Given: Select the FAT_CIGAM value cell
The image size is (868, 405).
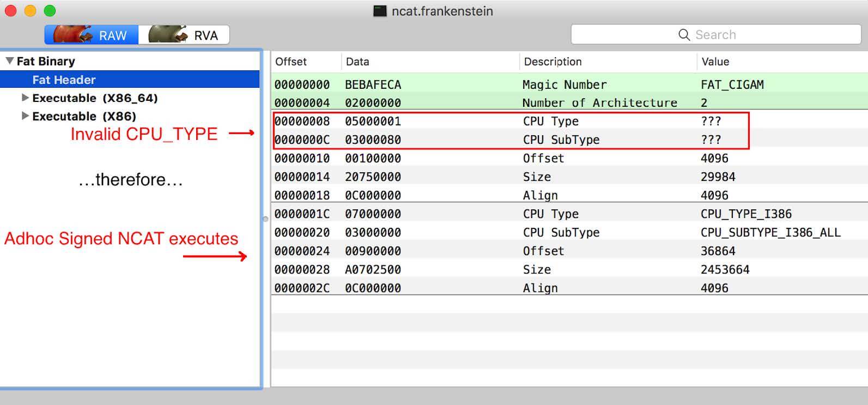Looking at the screenshot, I should pos(732,84).
